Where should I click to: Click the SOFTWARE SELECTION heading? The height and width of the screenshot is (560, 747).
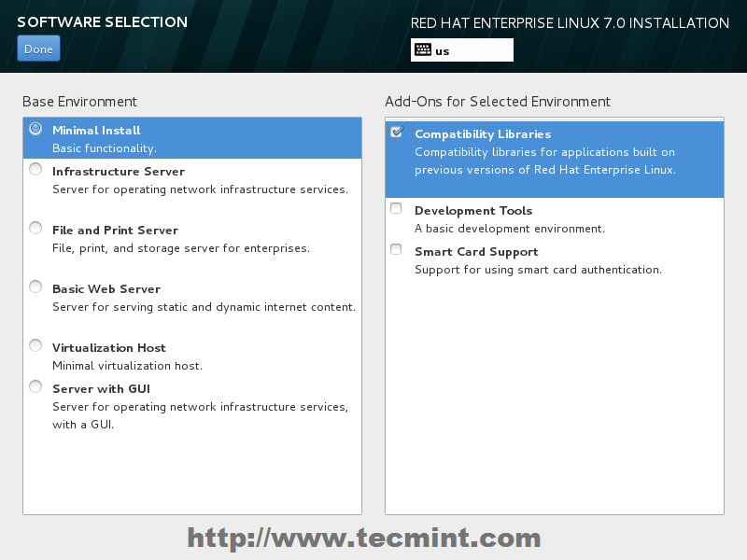tap(102, 21)
